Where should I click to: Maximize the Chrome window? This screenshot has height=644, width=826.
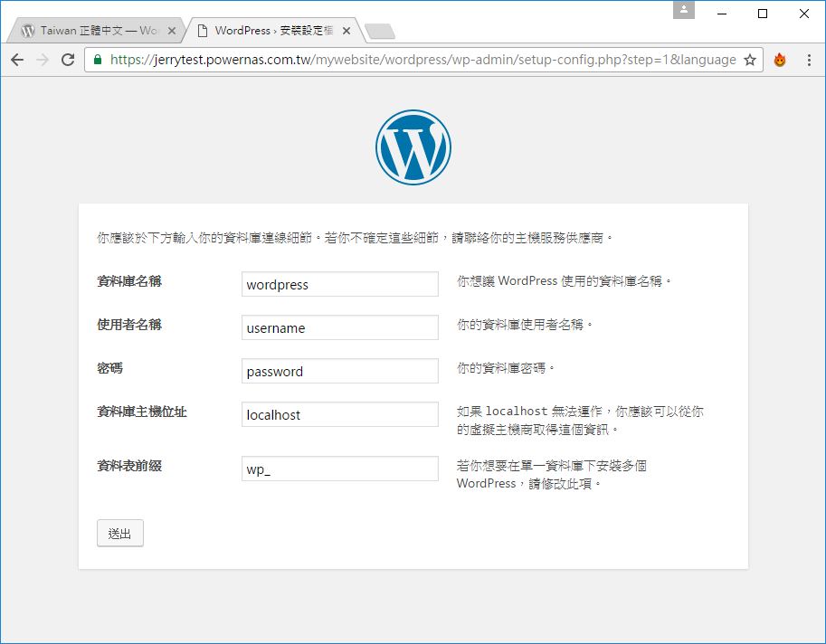pos(763,14)
